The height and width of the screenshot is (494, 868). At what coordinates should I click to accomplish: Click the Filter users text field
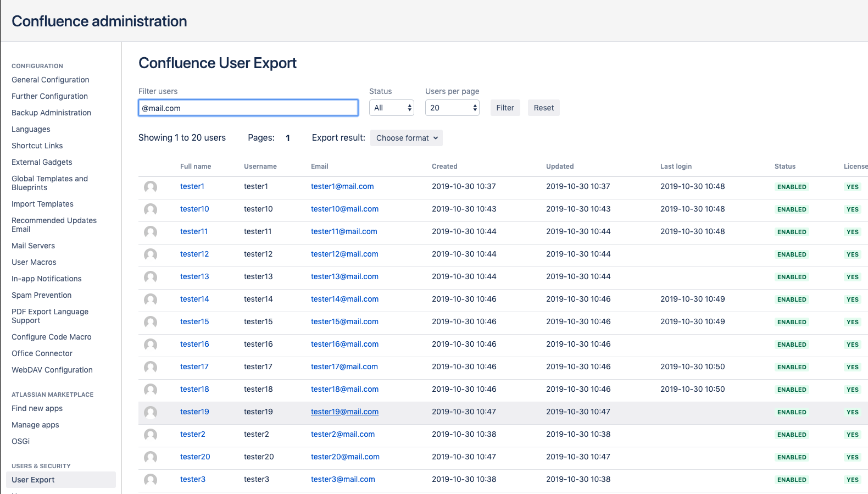(248, 108)
